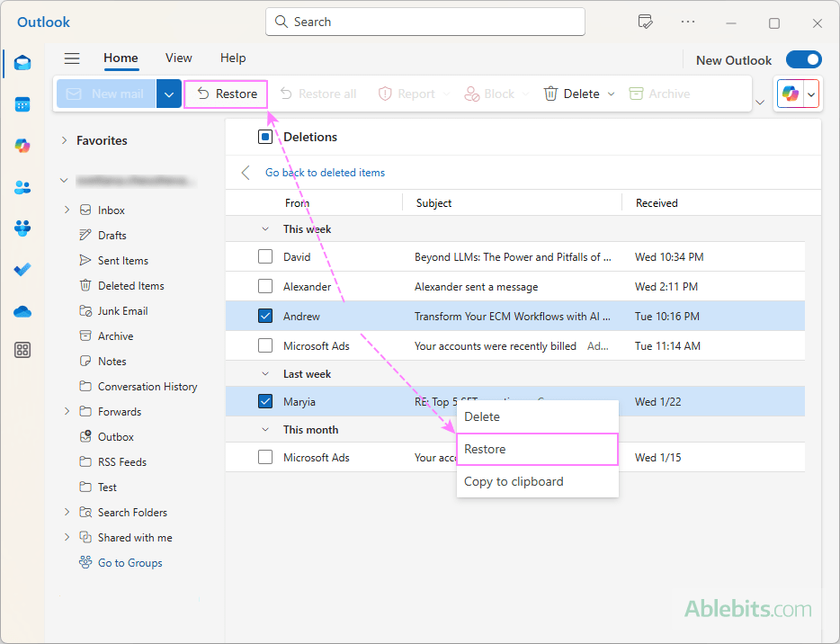Open the Delete options dropdown arrow

[612, 94]
